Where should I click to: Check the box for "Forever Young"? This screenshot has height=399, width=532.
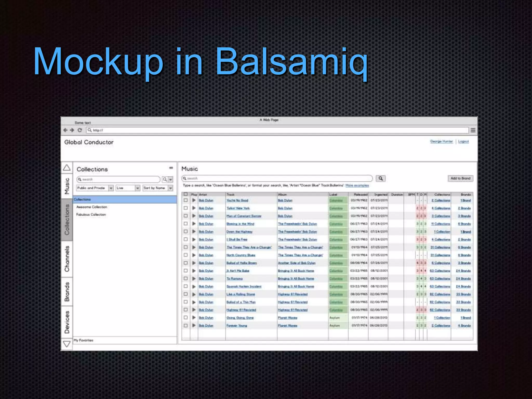pos(186,325)
